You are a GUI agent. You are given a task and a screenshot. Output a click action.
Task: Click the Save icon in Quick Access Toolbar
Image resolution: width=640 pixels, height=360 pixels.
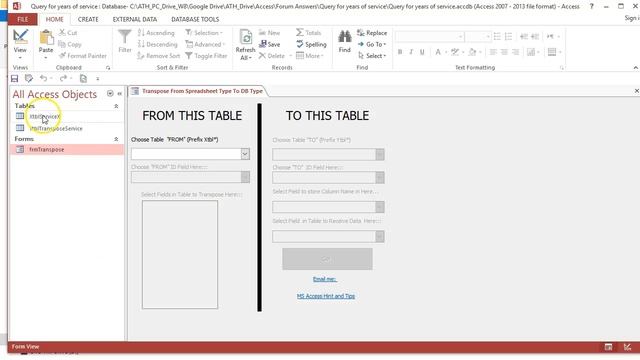pyautogui.click(x=15, y=78)
